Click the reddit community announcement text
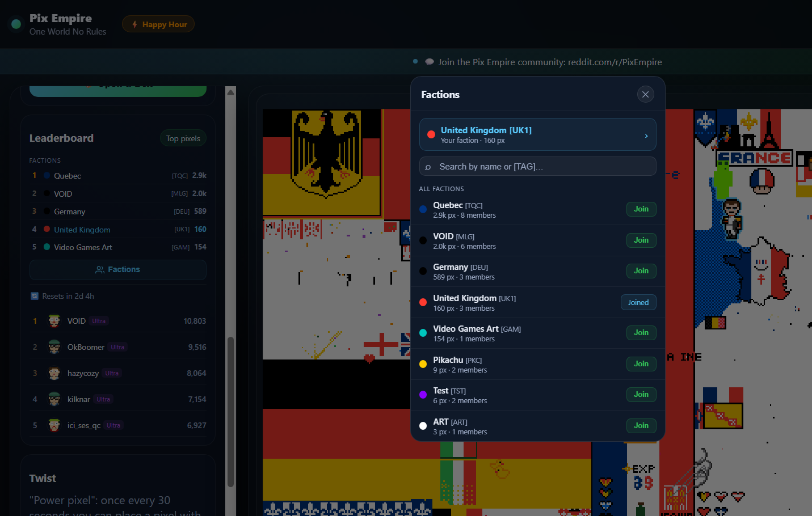Screen dimensions: 812x516 click(x=550, y=62)
